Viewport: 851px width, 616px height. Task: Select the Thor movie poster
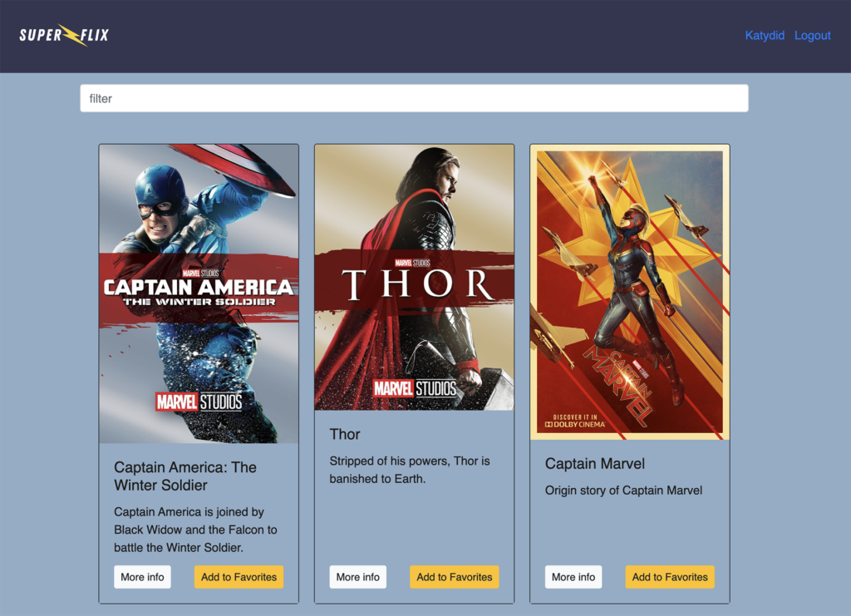[x=414, y=278]
